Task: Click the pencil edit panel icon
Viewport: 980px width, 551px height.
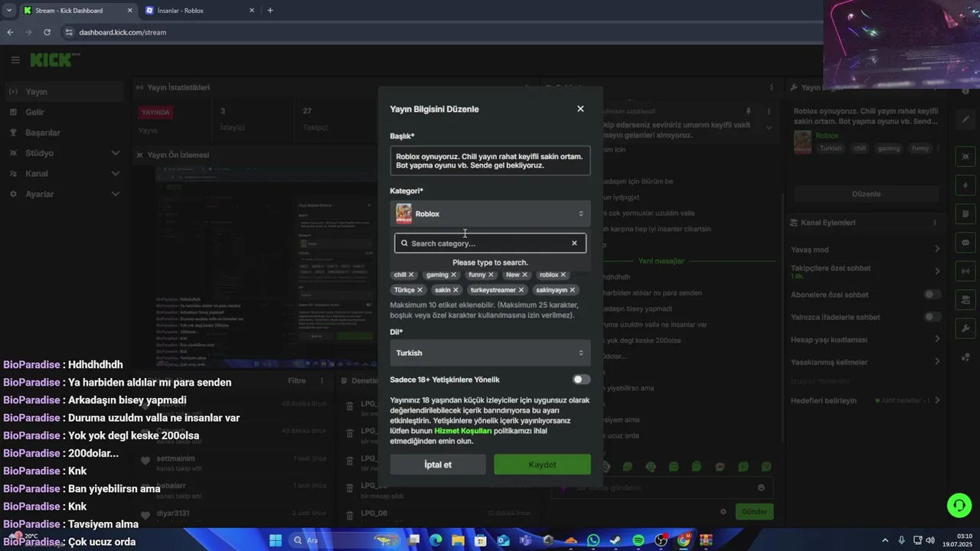Action: click(965, 119)
